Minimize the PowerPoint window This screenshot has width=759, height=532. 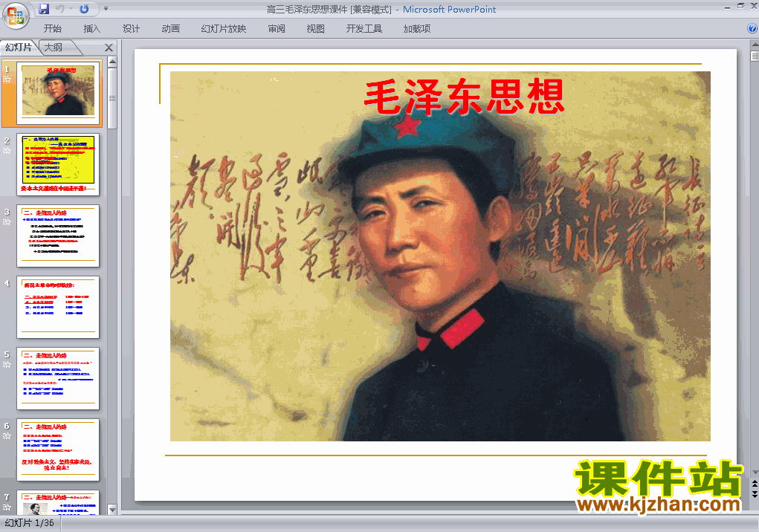(x=727, y=7)
